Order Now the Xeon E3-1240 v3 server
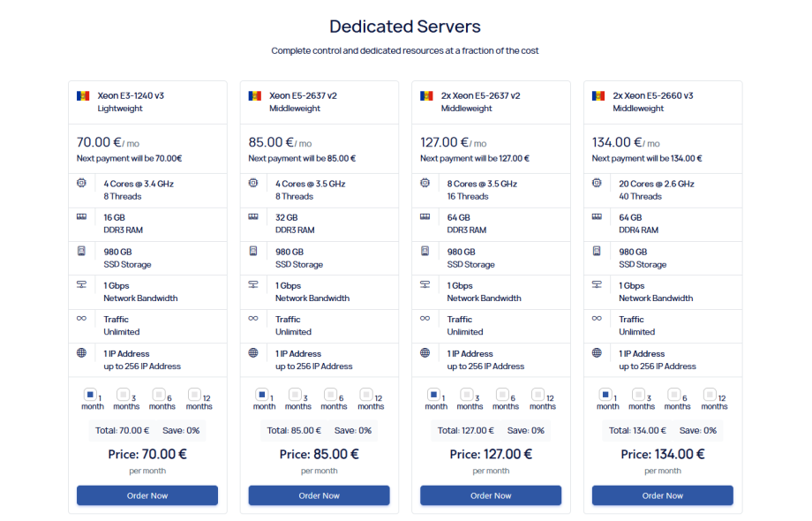The width and height of the screenshot is (812, 521). click(x=147, y=495)
